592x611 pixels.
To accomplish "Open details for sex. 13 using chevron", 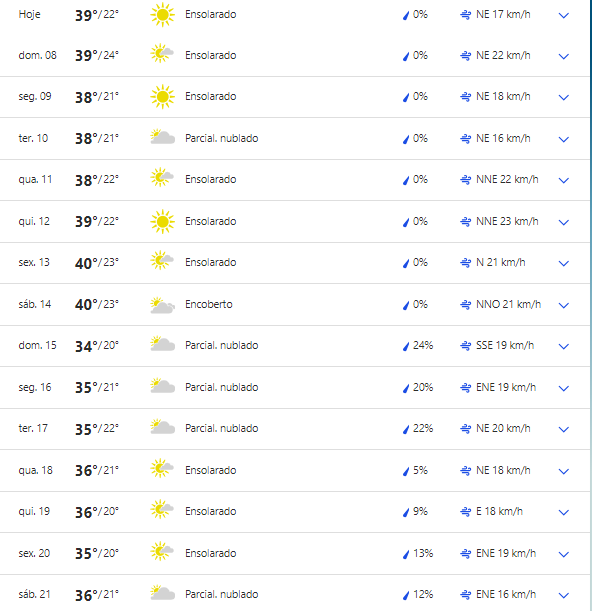I will pos(564,263).
